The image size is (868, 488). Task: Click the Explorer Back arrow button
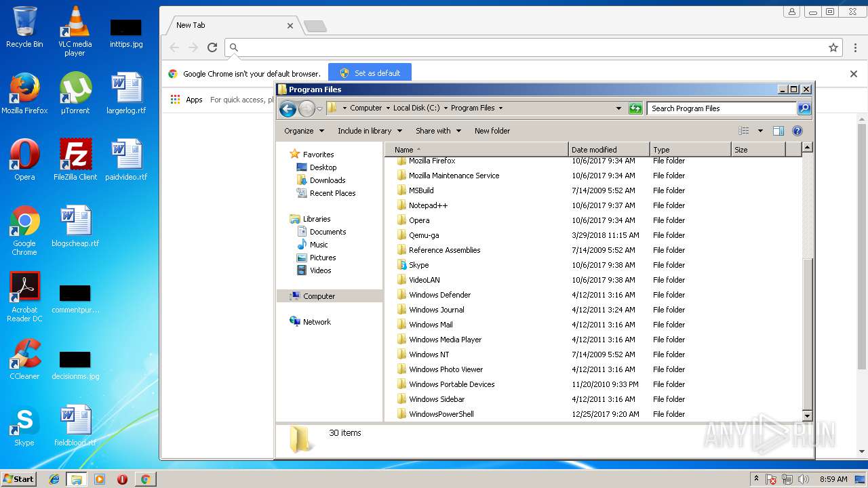tap(288, 108)
